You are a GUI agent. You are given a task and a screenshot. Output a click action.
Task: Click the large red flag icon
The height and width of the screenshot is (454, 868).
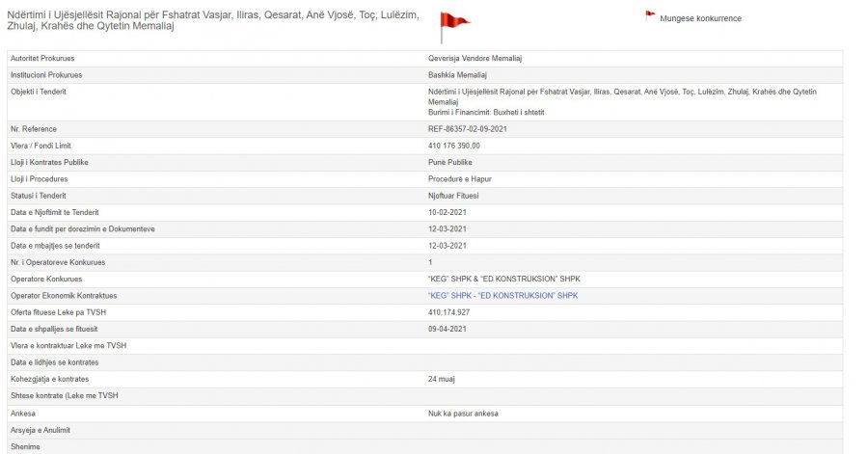(454, 27)
